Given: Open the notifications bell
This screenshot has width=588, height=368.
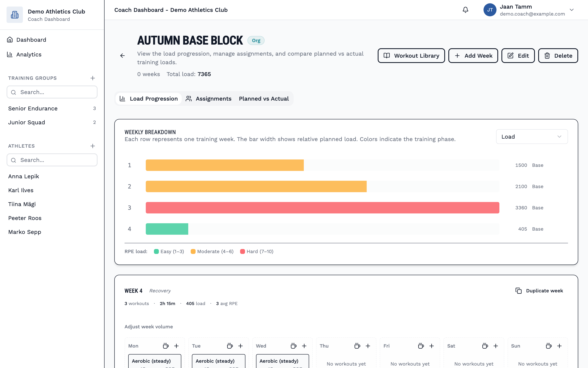Looking at the screenshot, I should (465, 10).
